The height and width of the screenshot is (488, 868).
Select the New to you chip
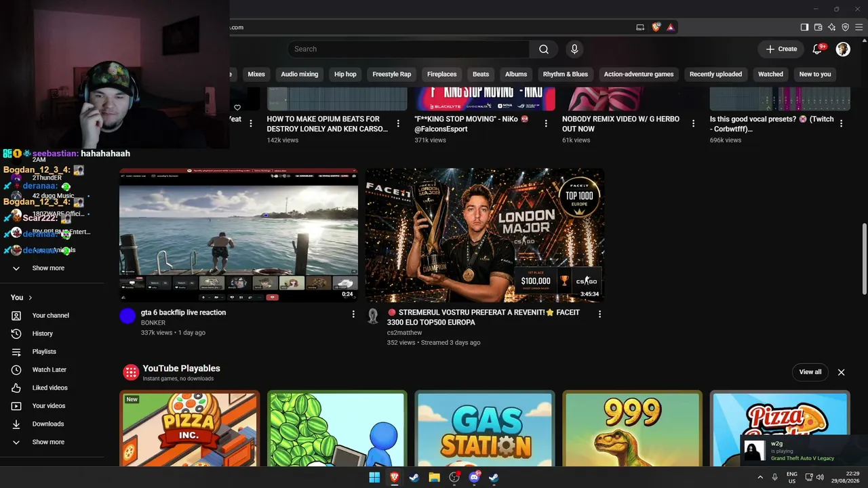[815, 74]
